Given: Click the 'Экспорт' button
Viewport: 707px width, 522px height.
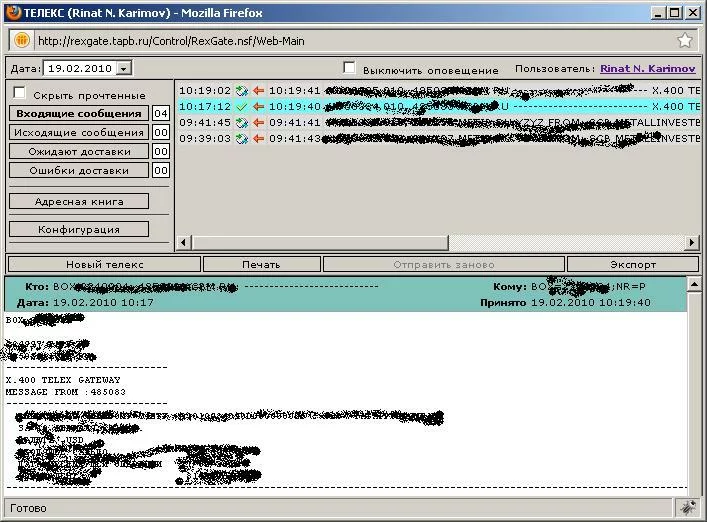Looking at the screenshot, I should click(633, 265).
